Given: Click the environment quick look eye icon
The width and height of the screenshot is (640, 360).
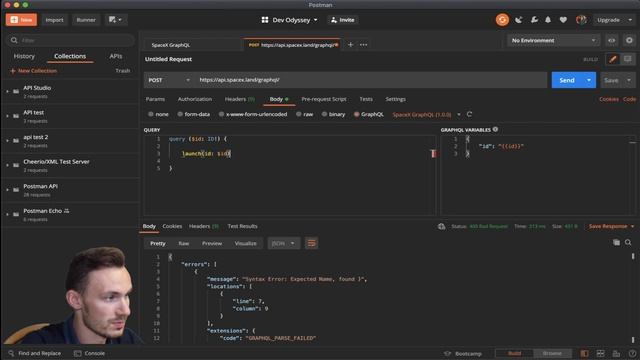Looking at the screenshot, I should [x=611, y=40].
